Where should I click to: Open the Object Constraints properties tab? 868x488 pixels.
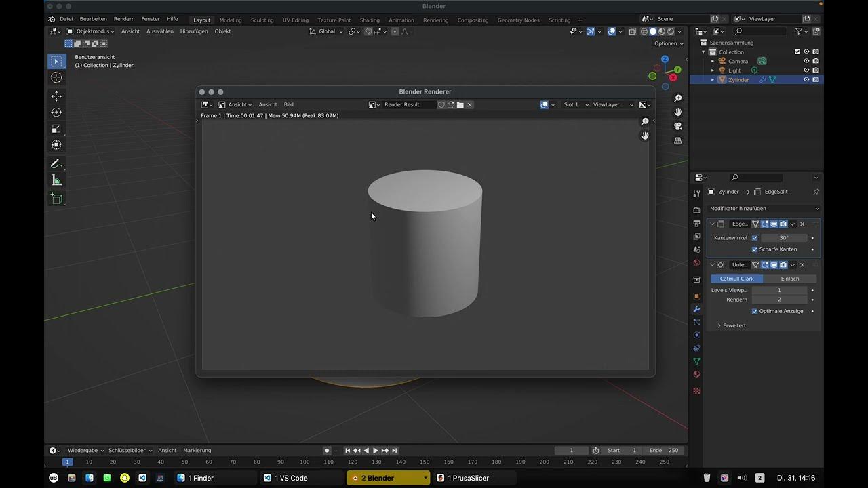pos(696,348)
